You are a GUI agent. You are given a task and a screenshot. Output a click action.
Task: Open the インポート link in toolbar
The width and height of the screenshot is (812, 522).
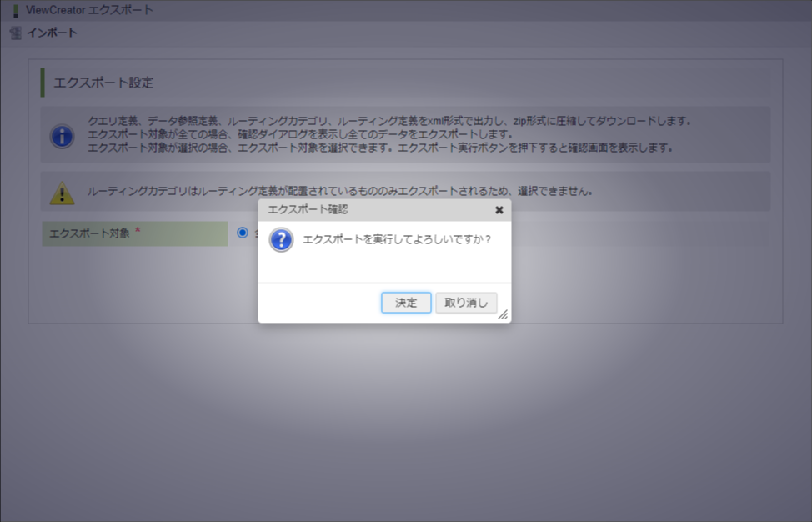click(x=52, y=33)
